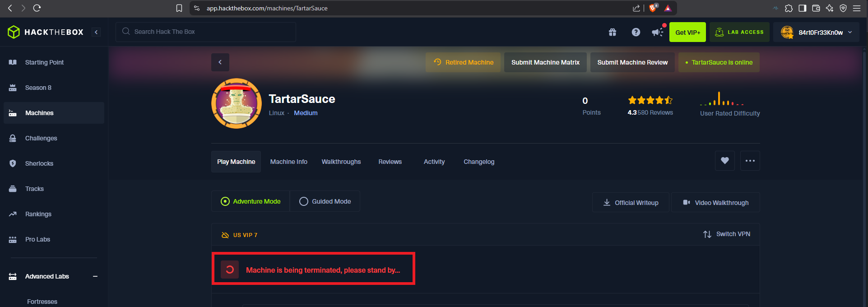Click the TartarSauce is online status
This screenshot has width=868, height=307.
coord(719,62)
